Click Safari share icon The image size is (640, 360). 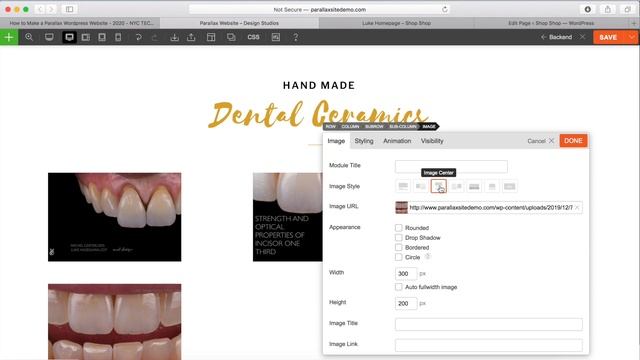pos(608,9)
